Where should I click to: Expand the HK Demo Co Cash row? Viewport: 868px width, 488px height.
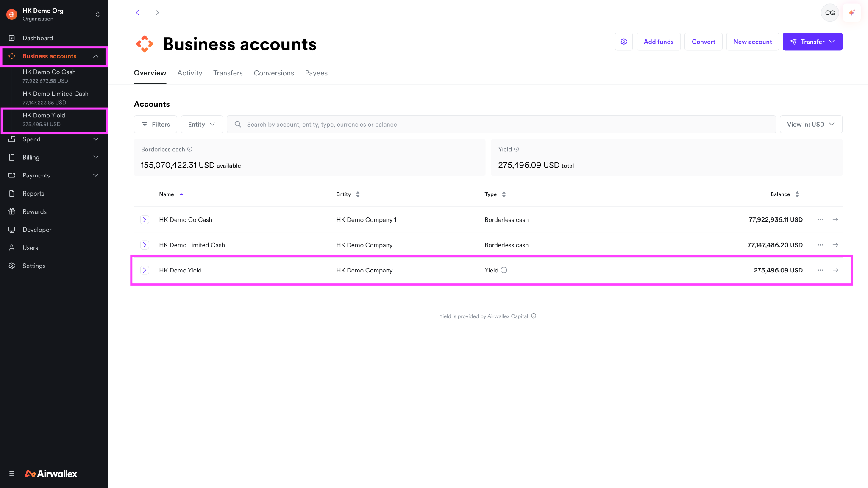(x=145, y=219)
